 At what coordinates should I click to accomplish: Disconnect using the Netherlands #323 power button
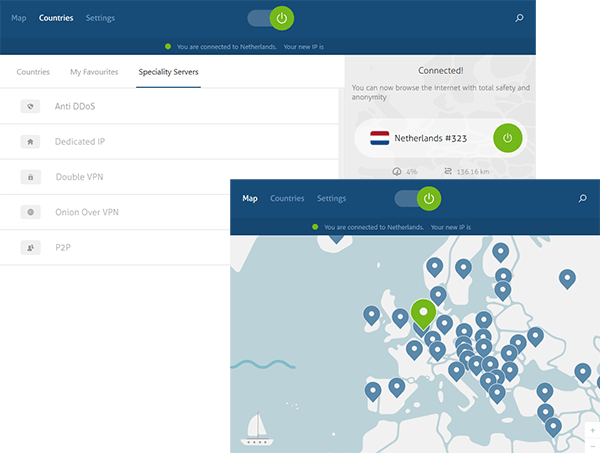(x=507, y=138)
